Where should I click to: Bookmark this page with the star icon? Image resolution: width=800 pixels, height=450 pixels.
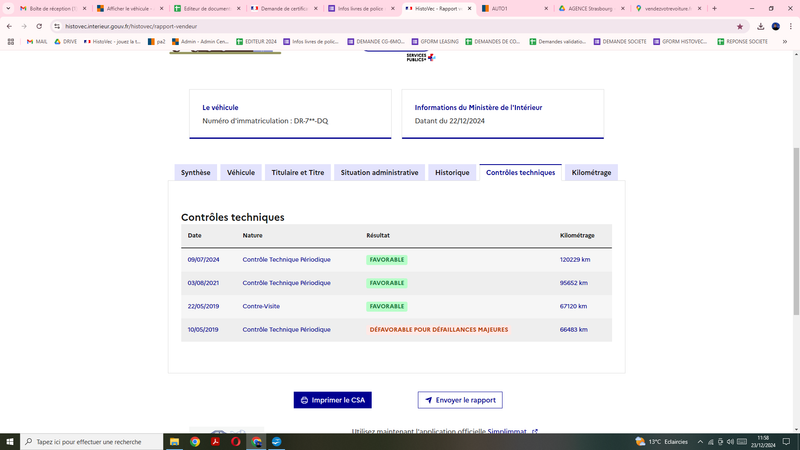(x=740, y=27)
